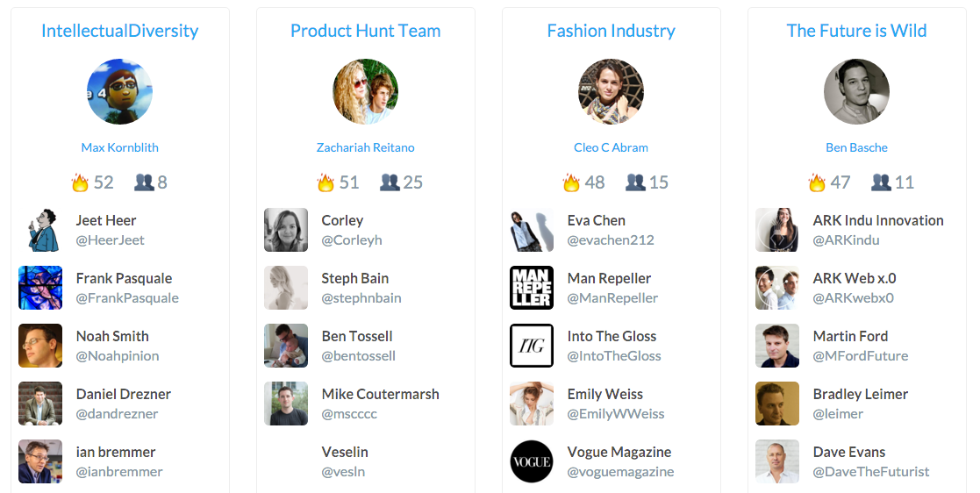Click Ben Basche's round profile photo
Screen dimensions: 980x493
(857, 92)
